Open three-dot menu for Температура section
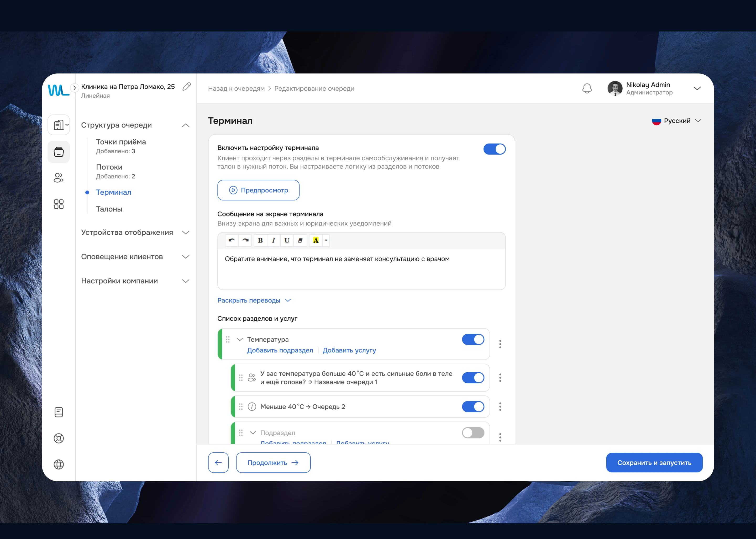This screenshot has height=539, width=756. pos(500,344)
